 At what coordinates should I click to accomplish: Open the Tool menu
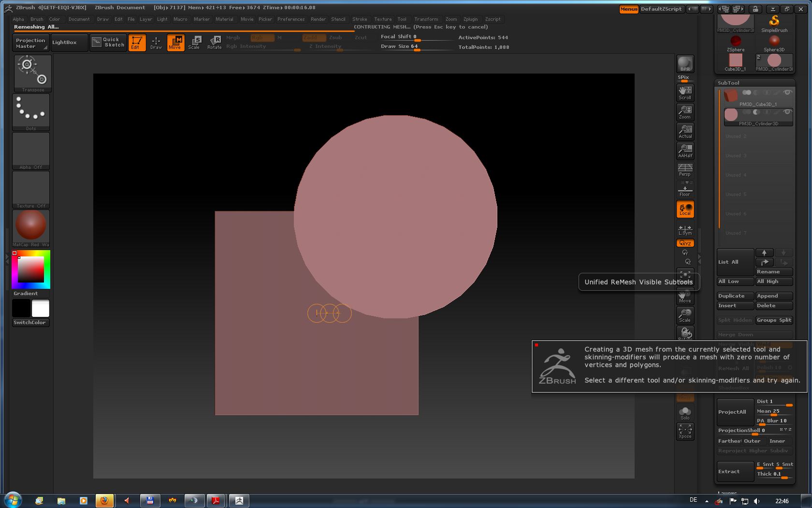click(x=402, y=19)
